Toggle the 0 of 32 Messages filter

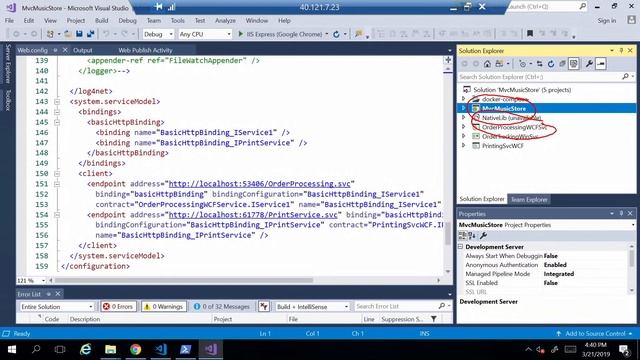click(222, 306)
